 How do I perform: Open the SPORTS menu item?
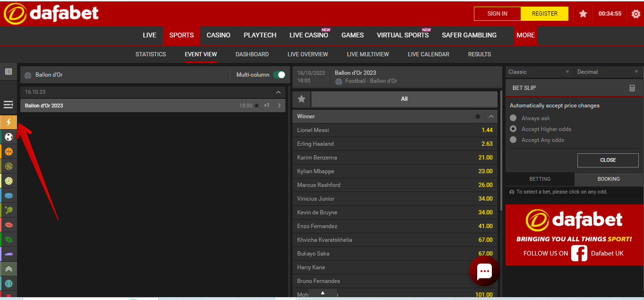click(181, 35)
